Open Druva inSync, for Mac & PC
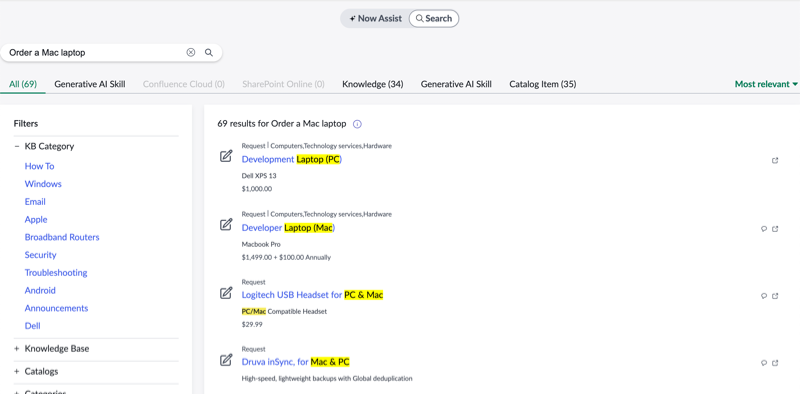Image resolution: width=800 pixels, height=394 pixels. point(295,362)
